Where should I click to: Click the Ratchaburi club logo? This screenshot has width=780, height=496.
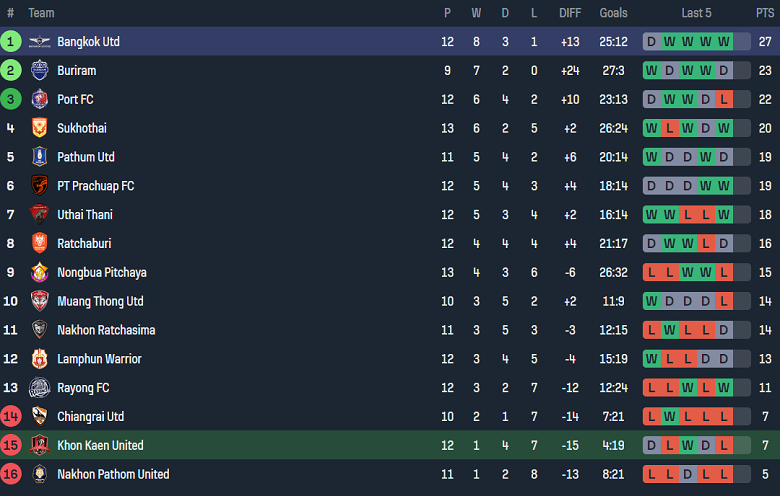pyautogui.click(x=40, y=244)
